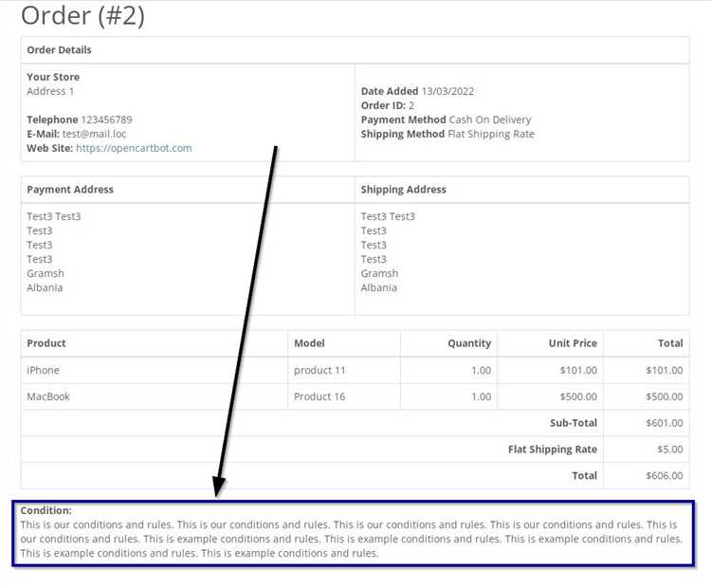Select the conditions and rules paragraph text

352,539
